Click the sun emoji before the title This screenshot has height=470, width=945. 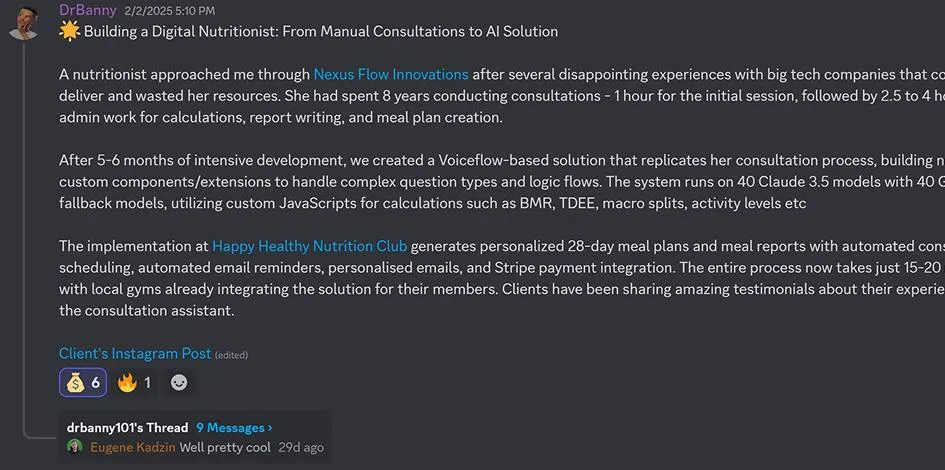tap(69, 31)
